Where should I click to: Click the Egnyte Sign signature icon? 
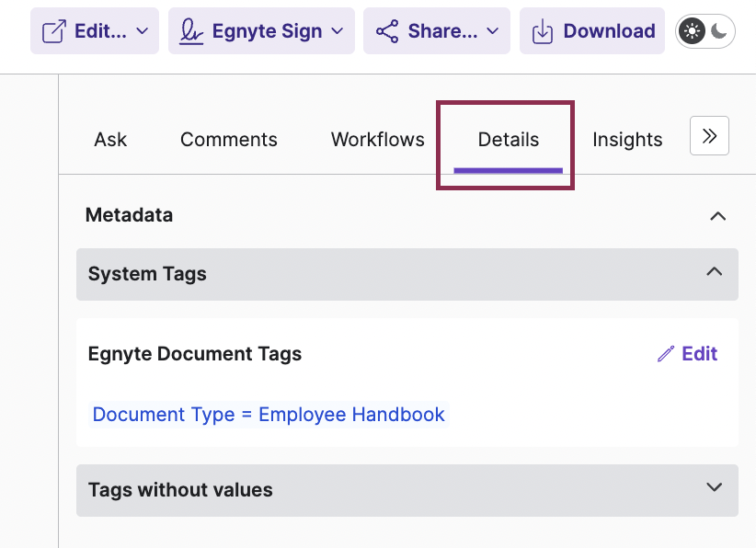pyautogui.click(x=191, y=31)
